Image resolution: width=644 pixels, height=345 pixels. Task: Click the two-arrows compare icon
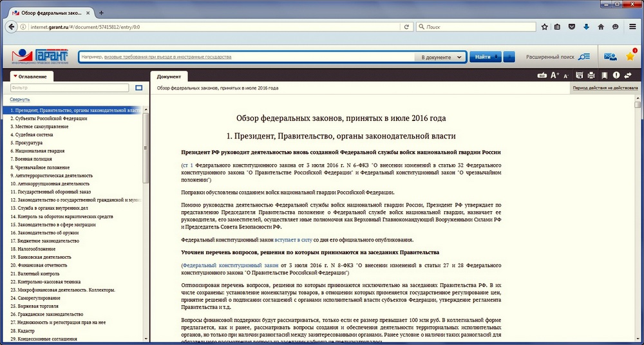click(x=627, y=75)
